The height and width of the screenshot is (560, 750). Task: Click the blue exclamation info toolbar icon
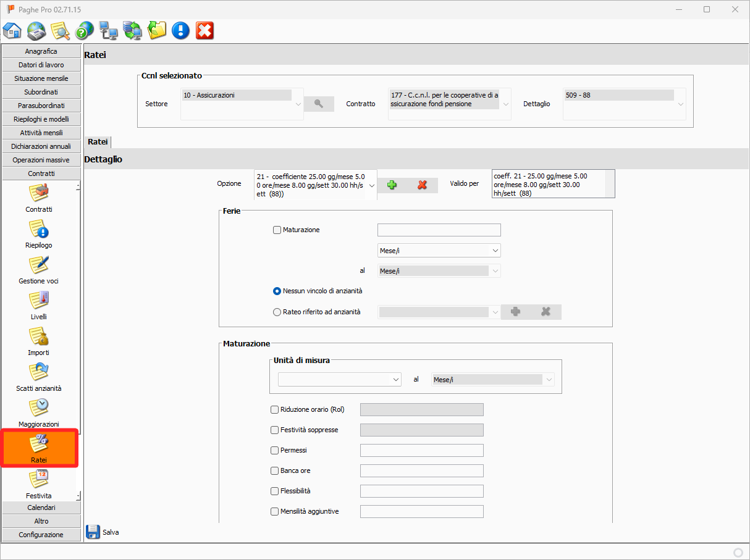coord(180,30)
